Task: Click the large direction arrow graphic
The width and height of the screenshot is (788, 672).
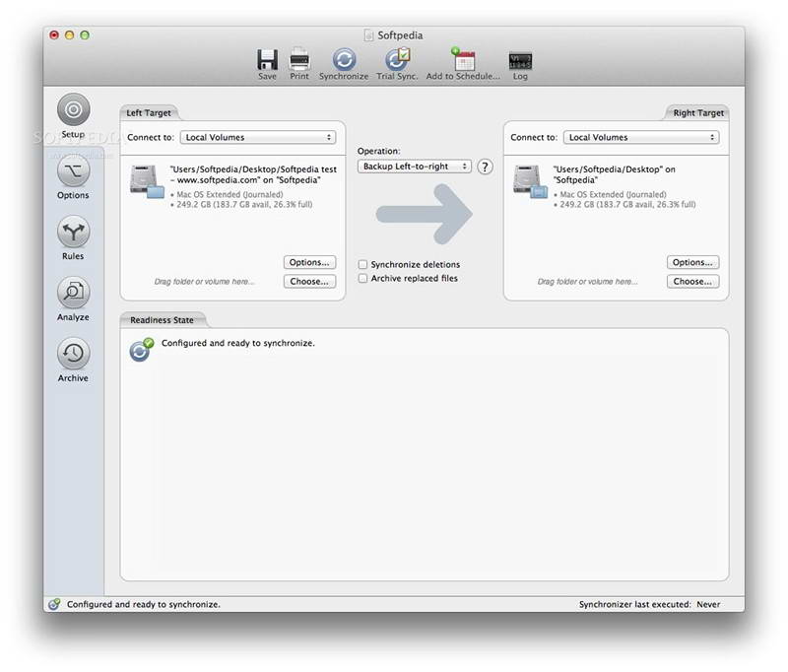Action: [x=425, y=214]
